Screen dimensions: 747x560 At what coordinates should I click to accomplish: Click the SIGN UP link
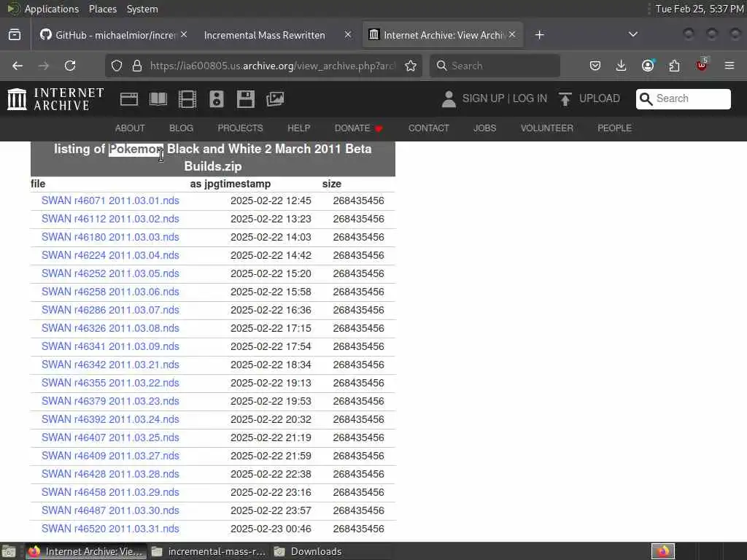pos(483,98)
